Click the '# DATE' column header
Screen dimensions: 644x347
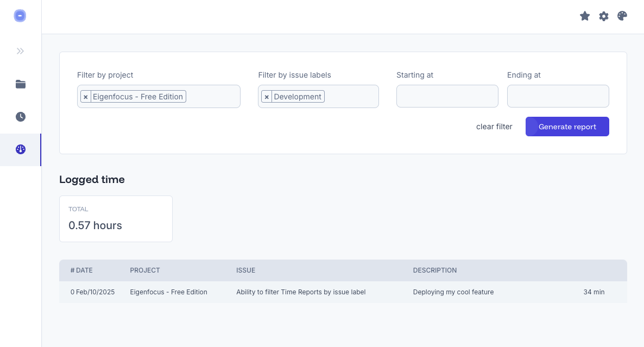pos(81,270)
